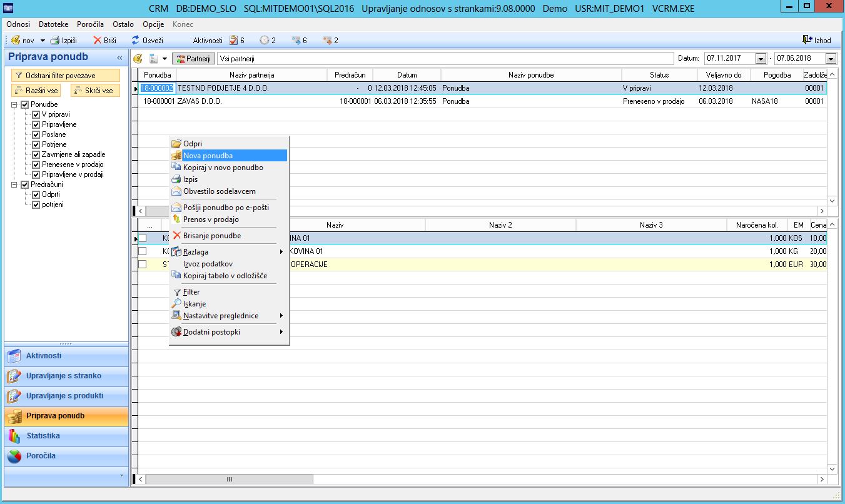
Task: Open the end date 07.06.2018 dropdown
Action: click(x=831, y=59)
